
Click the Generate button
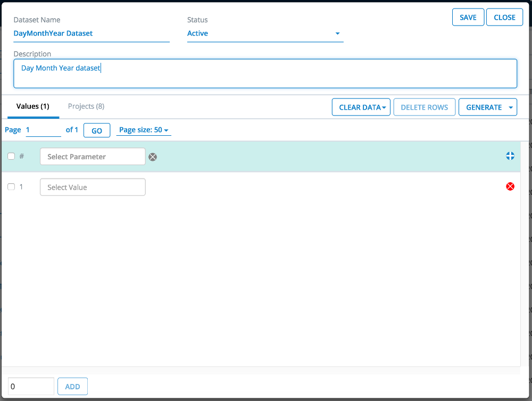coord(483,107)
